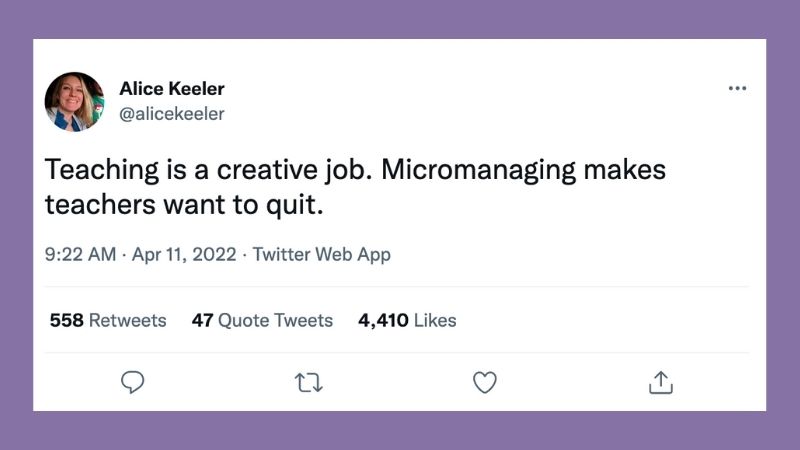
Task: Like the tweet with the heart icon
Action: (x=485, y=382)
